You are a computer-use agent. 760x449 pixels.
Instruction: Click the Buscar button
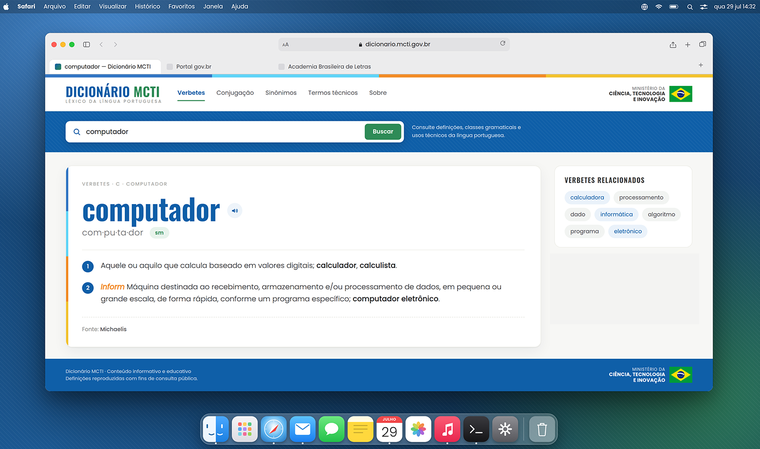coord(382,132)
